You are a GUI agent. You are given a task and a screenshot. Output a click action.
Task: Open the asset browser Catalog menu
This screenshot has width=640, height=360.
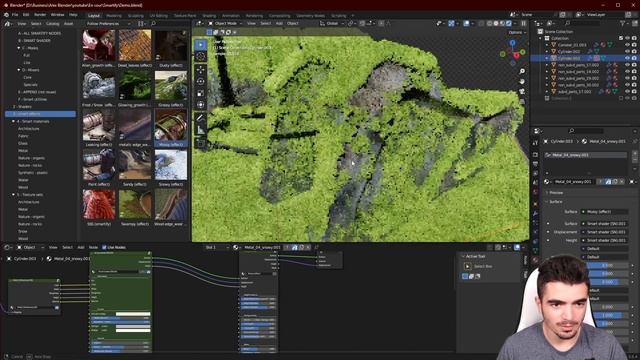[x=53, y=24]
